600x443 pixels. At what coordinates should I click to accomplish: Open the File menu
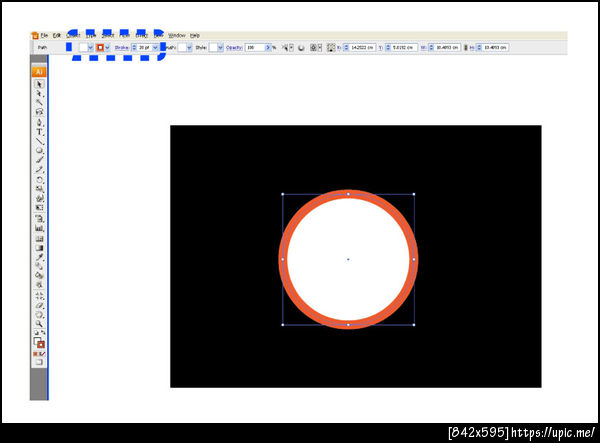point(44,35)
